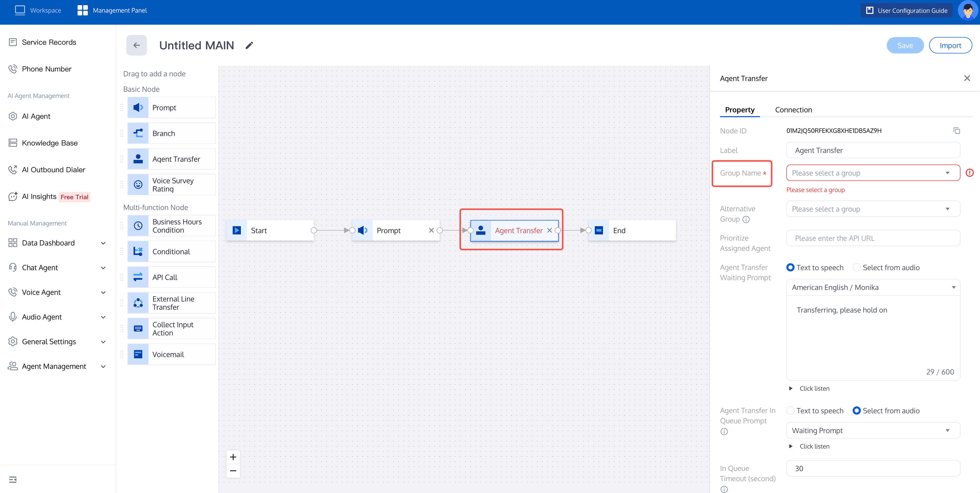The height and width of the screenshot is (493, 980).
Task: Open Alternative Group info icon
Action: [x=746, y=219]
